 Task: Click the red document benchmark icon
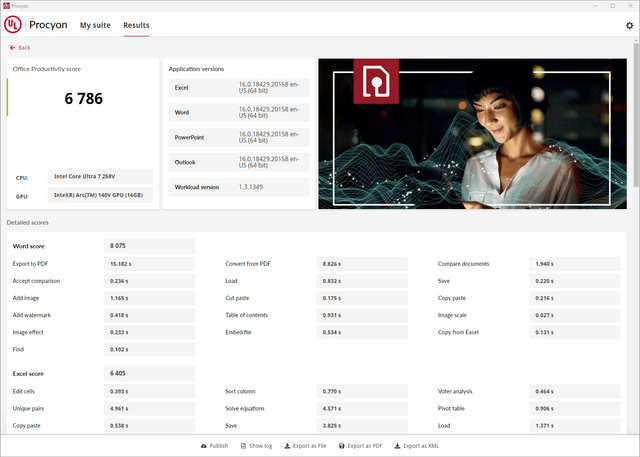tap(376, 81)
